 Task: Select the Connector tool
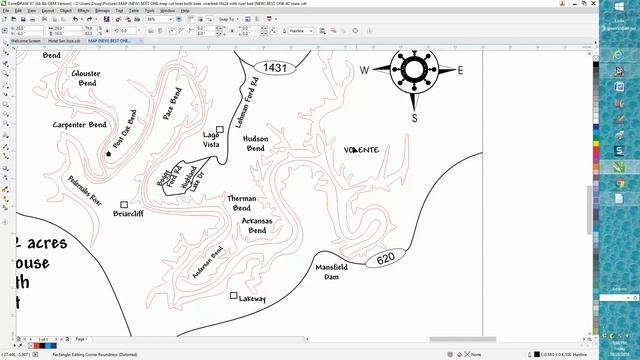point(5,156)
